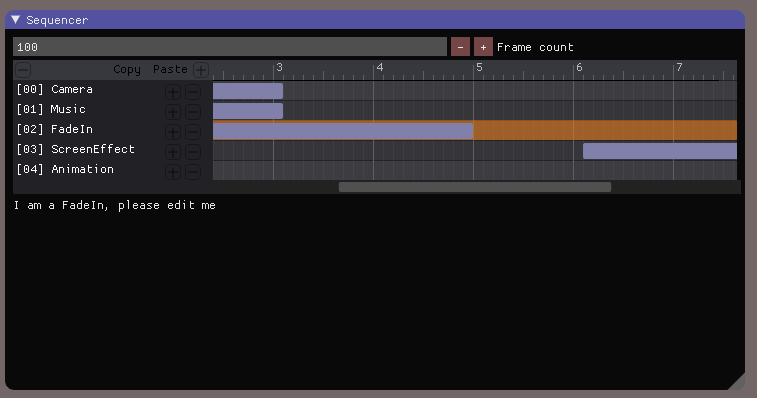Click the Paste button in the sequencer header
Screen dimensions: 757x398
click(170, 70)
